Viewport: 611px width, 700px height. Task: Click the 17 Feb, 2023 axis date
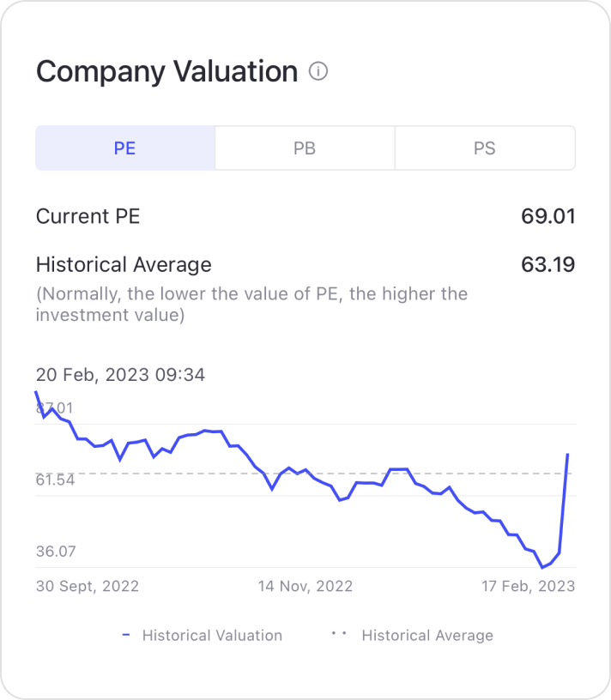528,587
